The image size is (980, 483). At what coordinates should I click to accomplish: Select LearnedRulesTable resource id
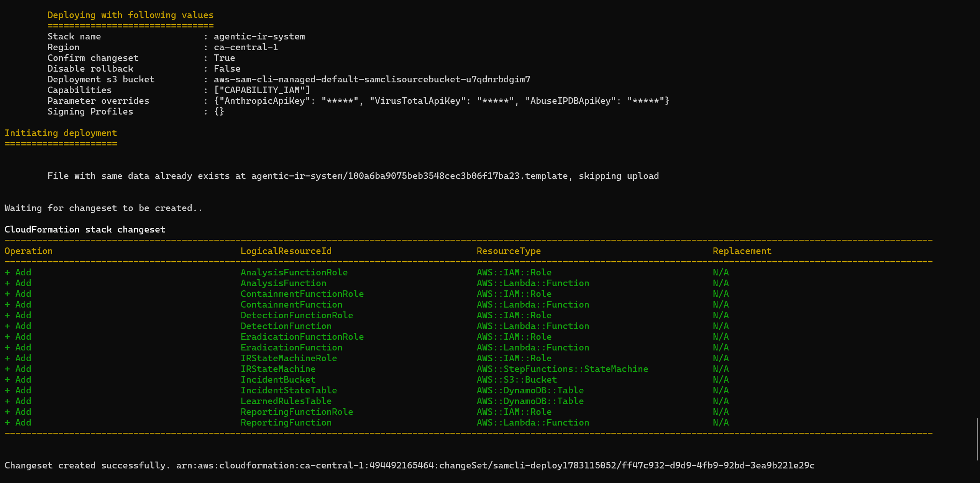point(286,401)
